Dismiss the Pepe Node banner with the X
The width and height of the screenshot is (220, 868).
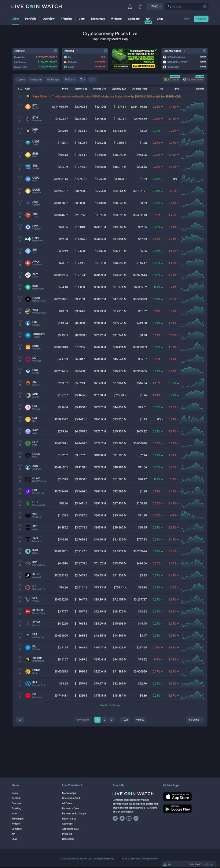click(x=20, y=96)
